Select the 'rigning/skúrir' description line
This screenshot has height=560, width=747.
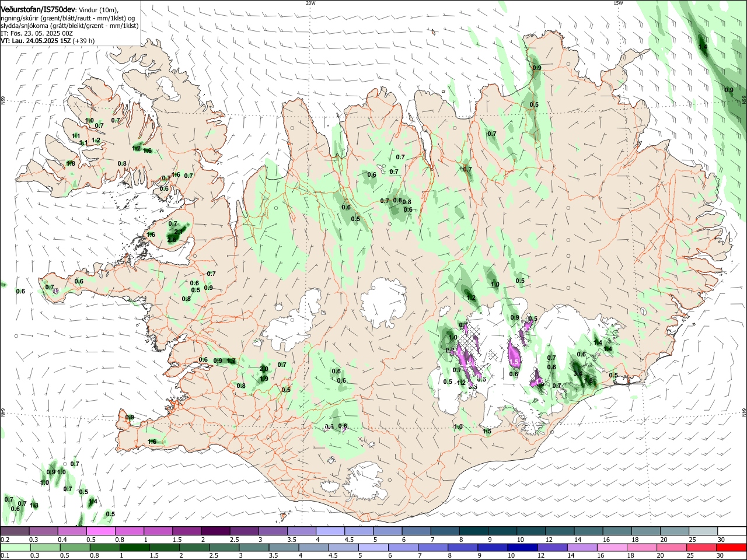69,18
